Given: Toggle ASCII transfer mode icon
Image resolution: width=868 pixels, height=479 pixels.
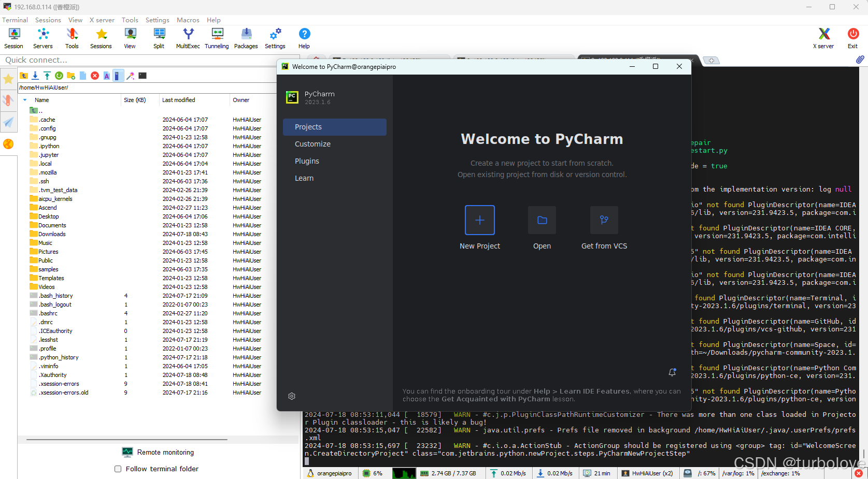Looking at the screenshot, I should [x=107, y=76].
